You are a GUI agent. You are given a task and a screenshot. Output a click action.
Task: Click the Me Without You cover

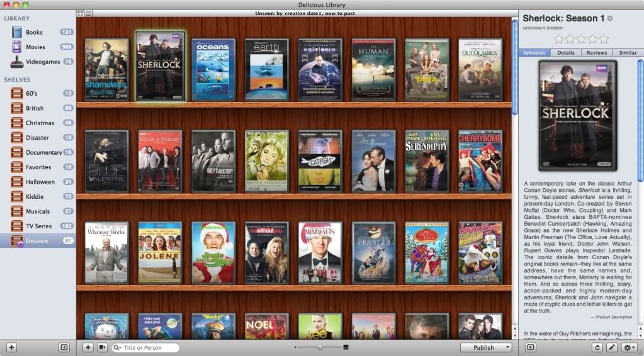pyautogui.click(x=266, y=253)
